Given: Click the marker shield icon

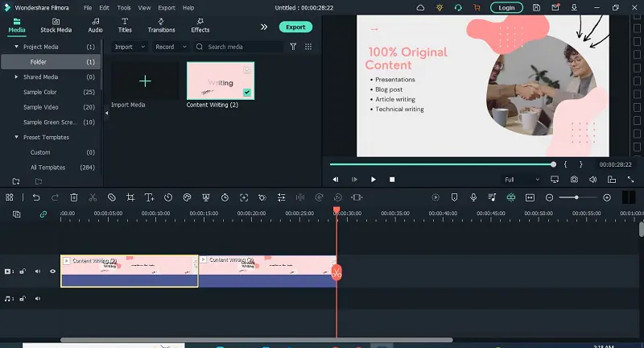Looking at the screenshot, I should click(454, 197).
